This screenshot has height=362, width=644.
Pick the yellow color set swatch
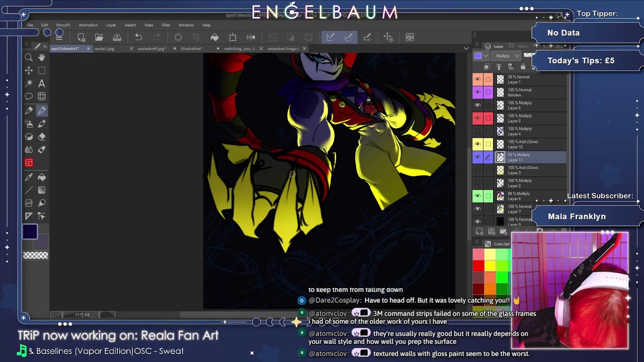point(490,266)
